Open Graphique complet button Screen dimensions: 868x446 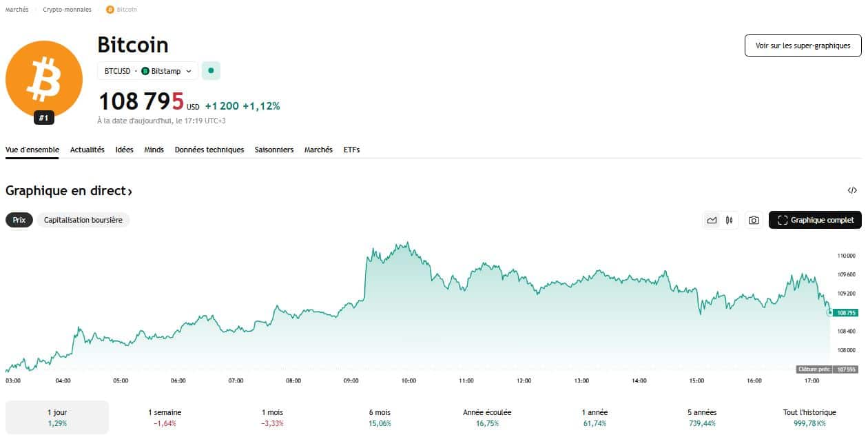pyautogui.click(x=815, y=220)
